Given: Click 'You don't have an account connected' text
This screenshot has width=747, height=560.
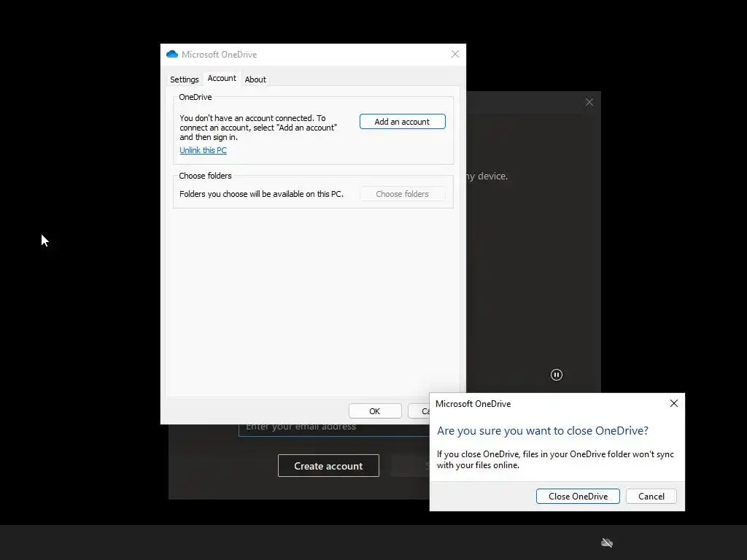Looking at the screenshot, I should [258, 128].
